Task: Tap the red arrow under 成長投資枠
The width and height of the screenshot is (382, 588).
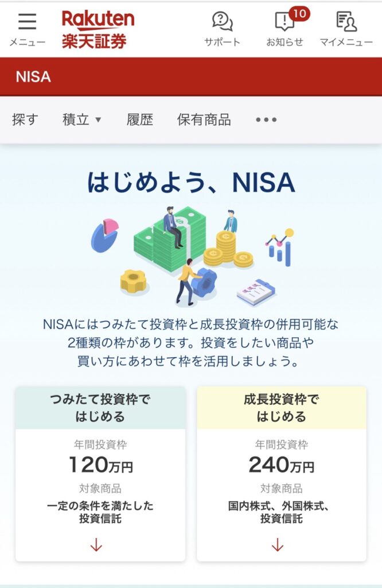Action: [x=278, y=545]
